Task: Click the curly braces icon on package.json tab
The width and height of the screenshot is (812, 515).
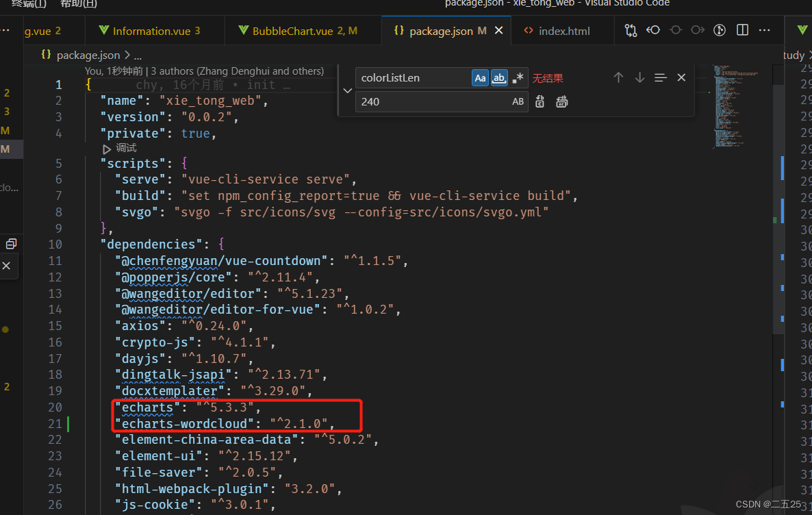Action: [398, 31]
